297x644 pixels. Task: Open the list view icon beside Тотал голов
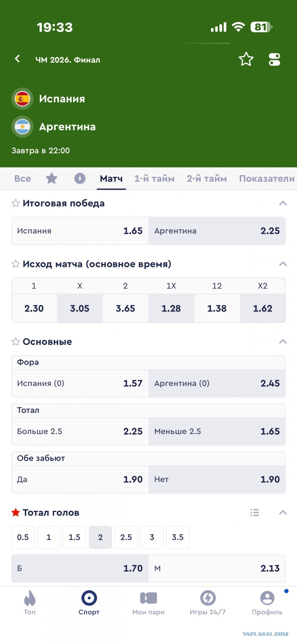254,513
